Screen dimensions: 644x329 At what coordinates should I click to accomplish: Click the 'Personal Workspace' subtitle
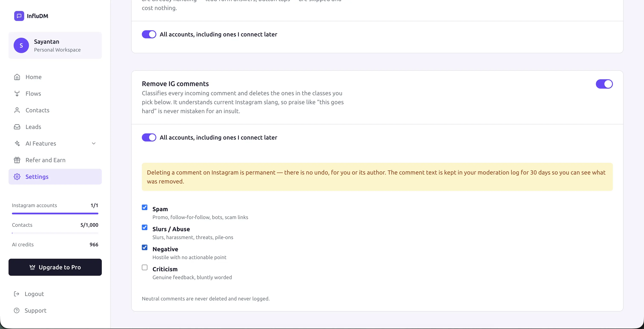[x=57, y=50]
